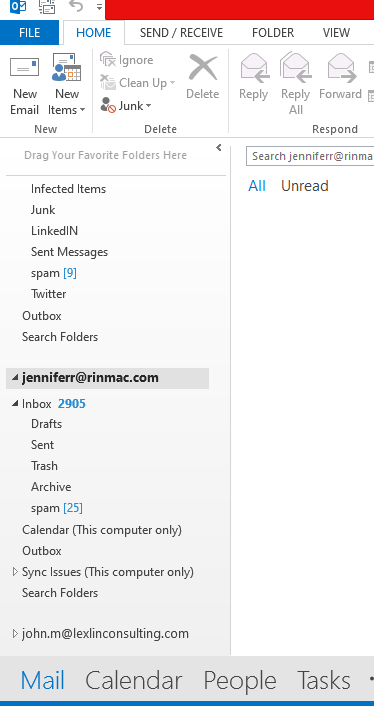The height and width of the screenshot is (706, 374).
Task: Collapse the folder pane with the arrow
Action: tap(219, 148)
